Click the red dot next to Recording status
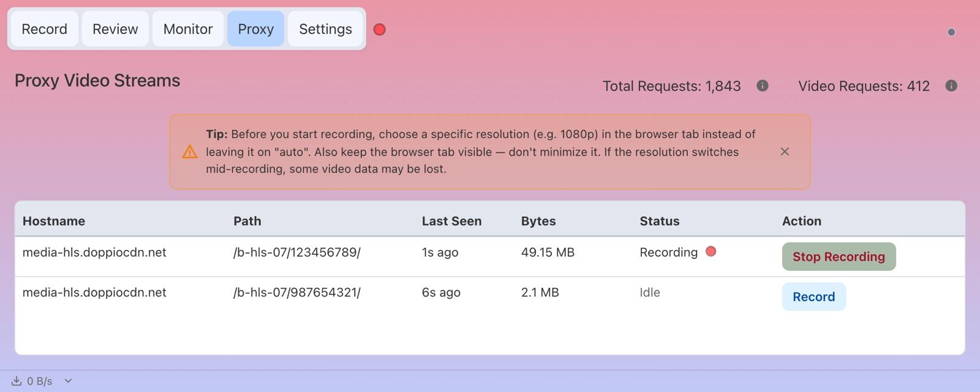 (x=711, y=251)
